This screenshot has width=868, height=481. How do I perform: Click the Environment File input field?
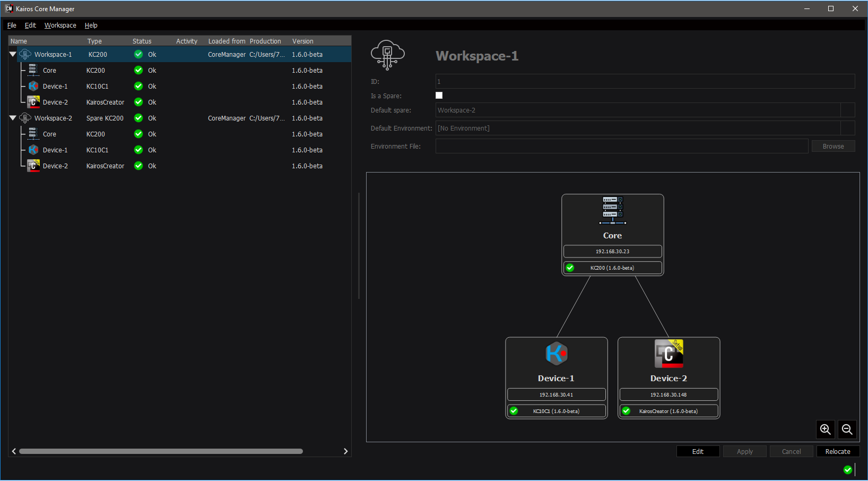tap(621, 147)
